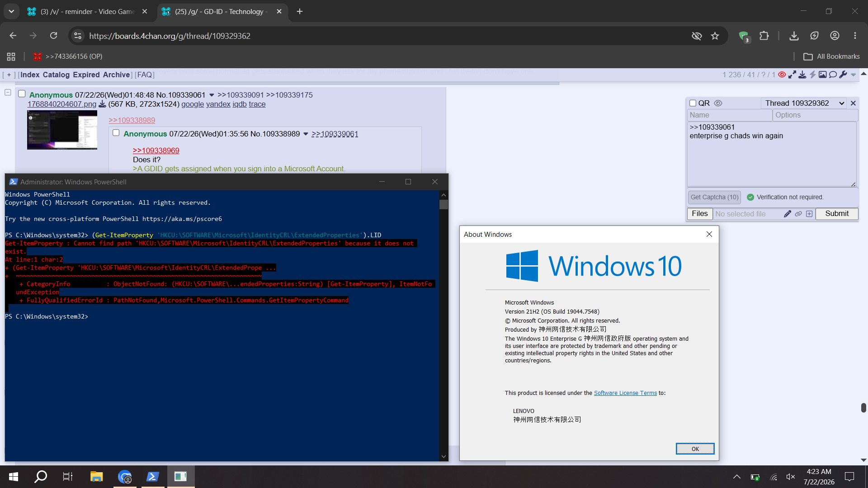Viewport: 868px width, 488px height.
Task: Open the gallery picture icon in header
Action: click(822, 75)
